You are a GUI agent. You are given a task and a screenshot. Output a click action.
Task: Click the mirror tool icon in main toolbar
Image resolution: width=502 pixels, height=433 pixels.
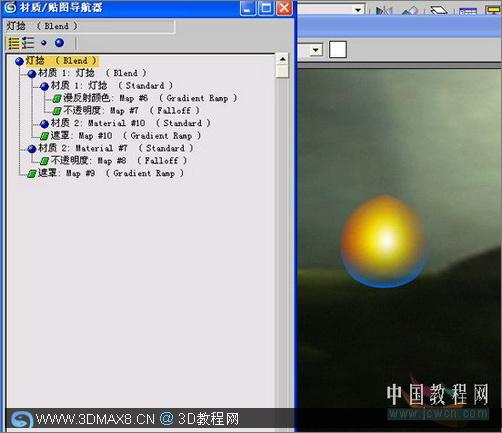pos(383,10)
